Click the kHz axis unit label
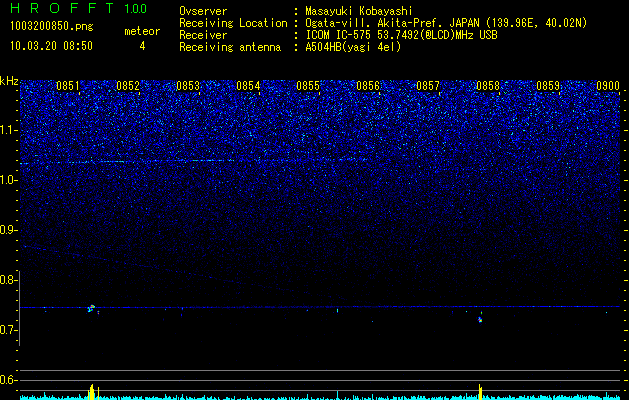 pyautogui.click(x=9, y=81)
